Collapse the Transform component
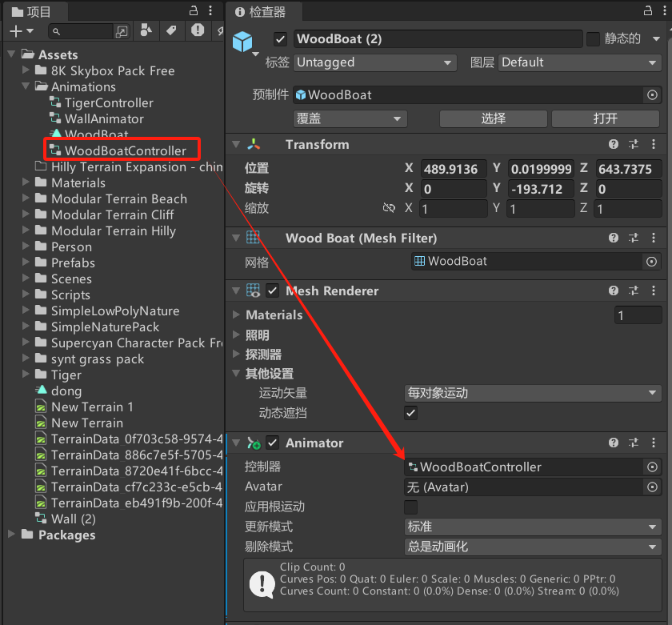672x625 pixels. (236, 145)
